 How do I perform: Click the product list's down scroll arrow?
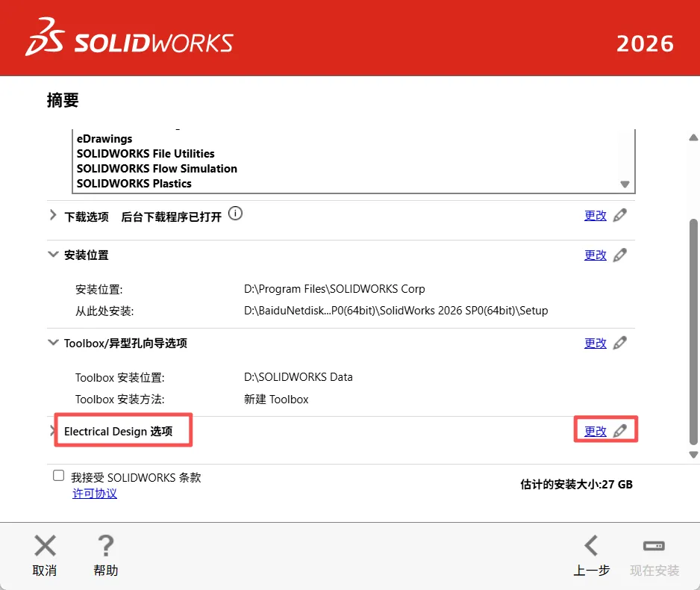(625, 184)
